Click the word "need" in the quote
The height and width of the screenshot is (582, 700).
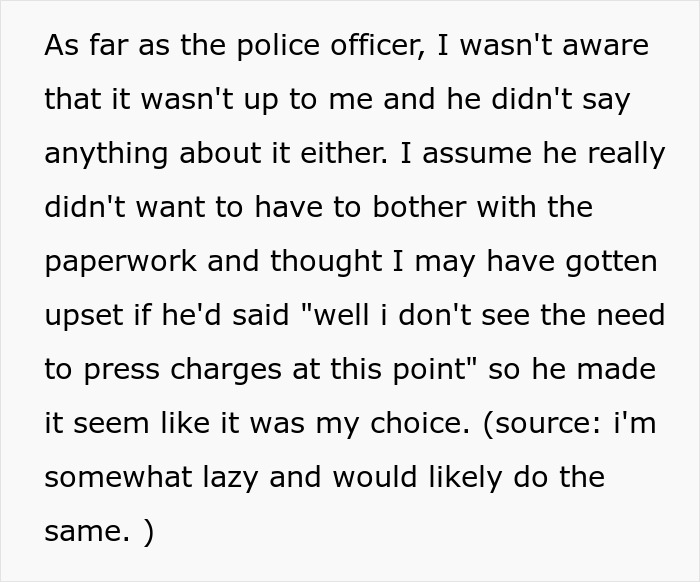tap(630, 315)
